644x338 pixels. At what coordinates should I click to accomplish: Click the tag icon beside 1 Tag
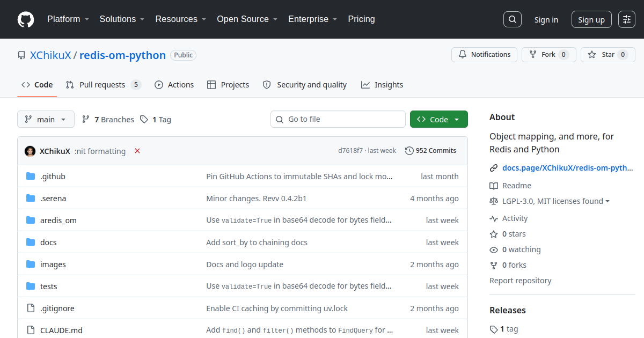(x=144, y=120)
